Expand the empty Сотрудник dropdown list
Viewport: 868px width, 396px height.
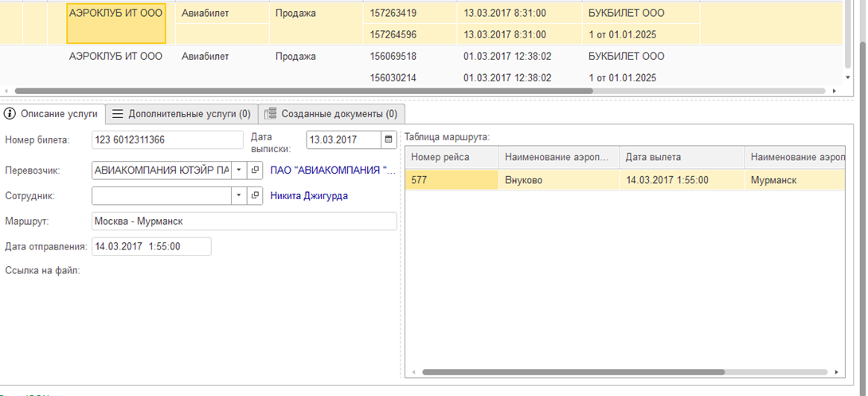pyautogui.click(x=239, y=195)
